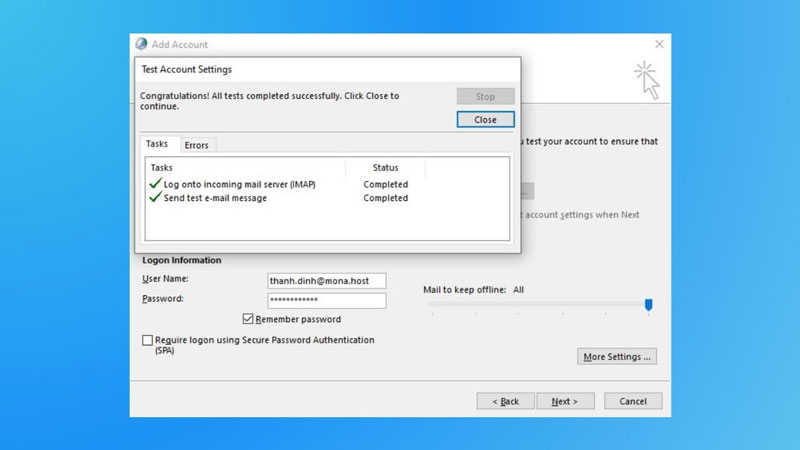The image size is (800, 450).
Task: Close the Add Account window with X
Action: (x=659, y=44)
